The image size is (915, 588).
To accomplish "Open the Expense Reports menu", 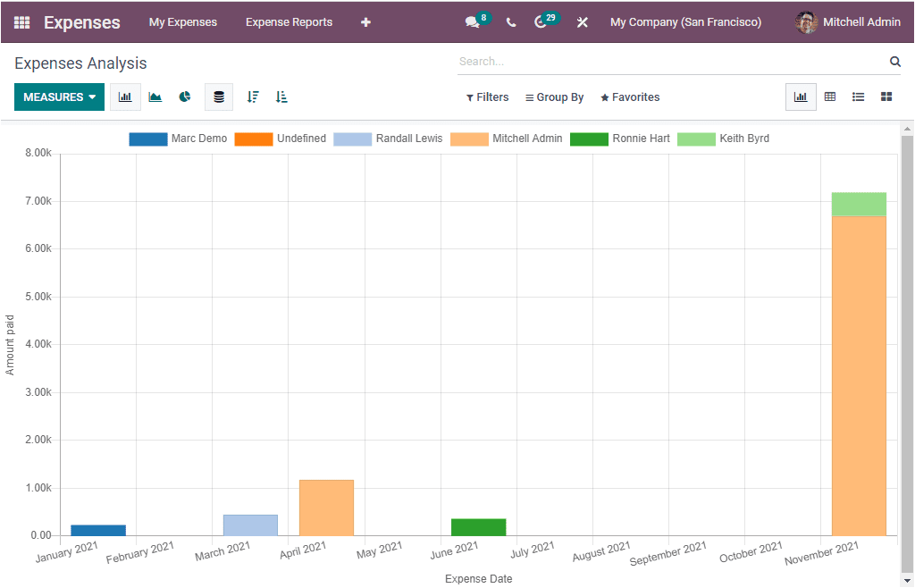I will (x=289, y=21).
